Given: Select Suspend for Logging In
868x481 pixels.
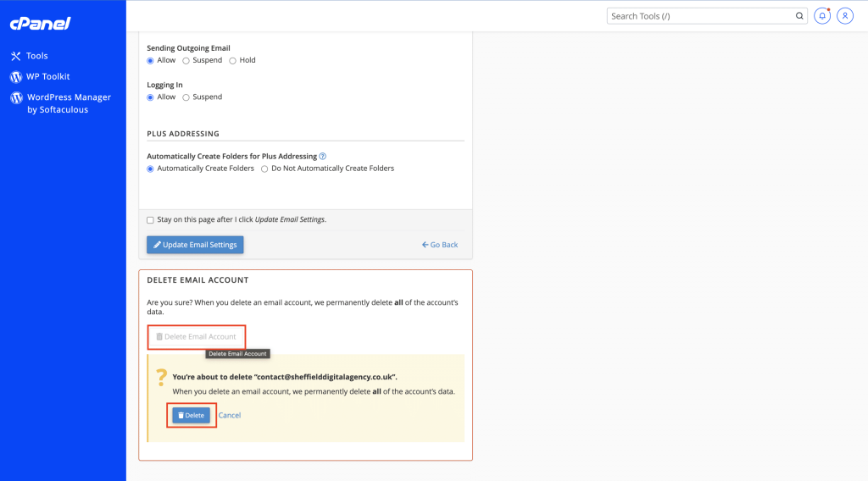Looking at the screenshot, I should 186,97.
